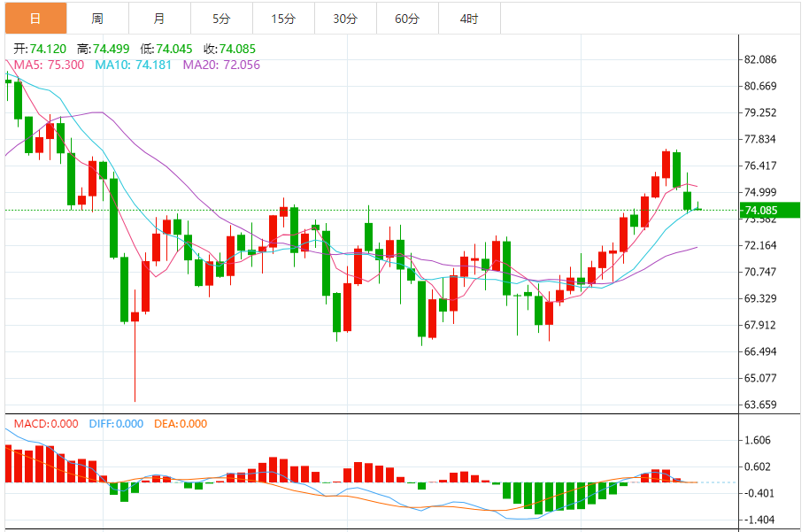Click the 高:74.499 high price value
Image resolution: width=809 pixels, height=532 pixels.
coord(104,49)
